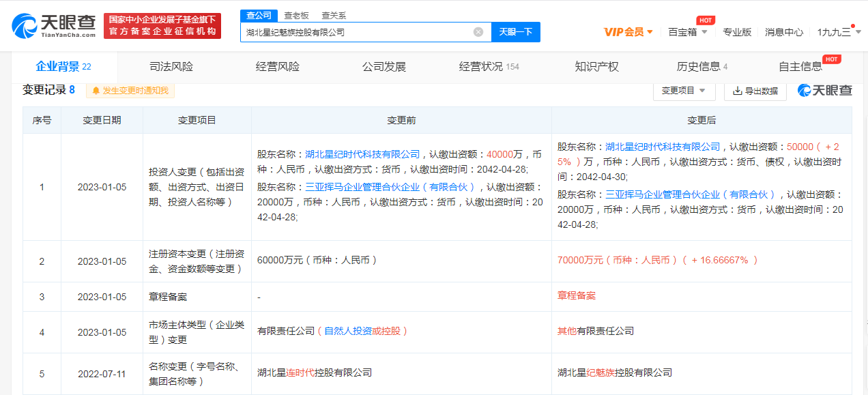Click the 天眼一下 search button
868x395 pixels.
[x=516, y=32]
